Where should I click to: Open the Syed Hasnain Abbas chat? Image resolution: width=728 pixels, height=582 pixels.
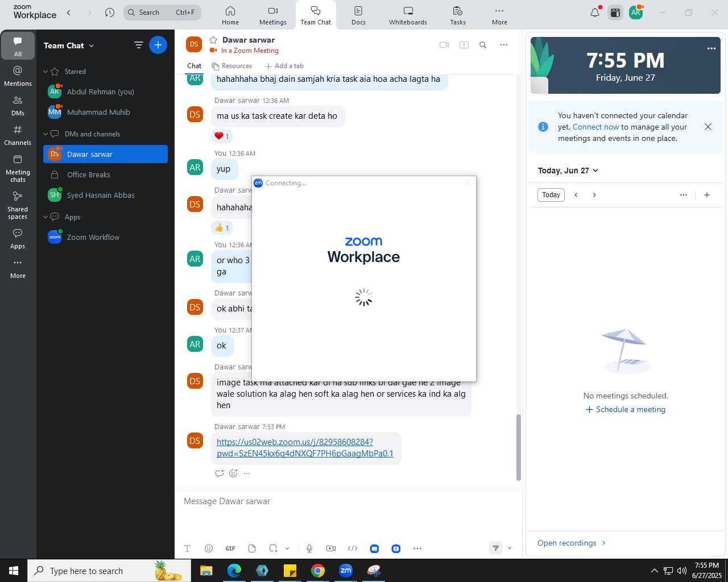(105, 195)
